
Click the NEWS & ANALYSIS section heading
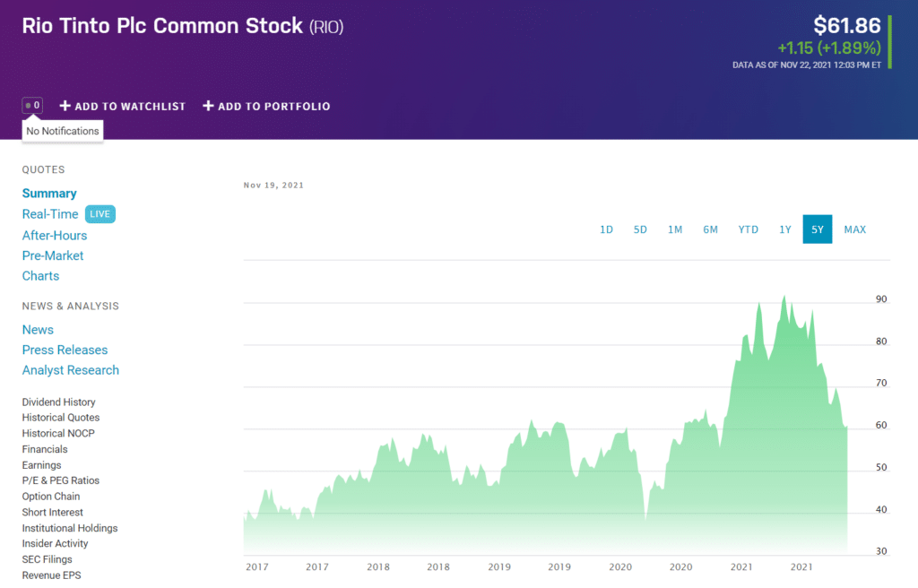point(70,307)
